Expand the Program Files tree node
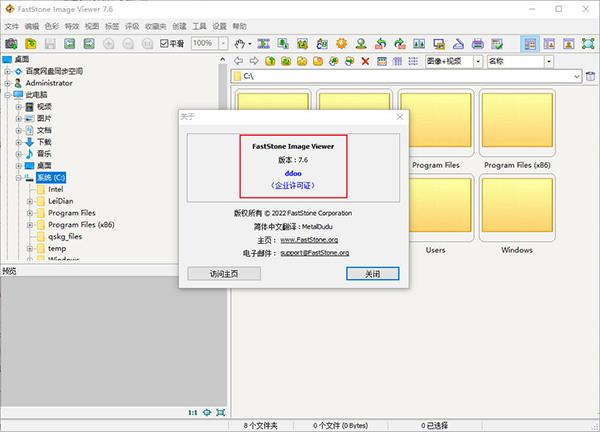 click(29, 213)
